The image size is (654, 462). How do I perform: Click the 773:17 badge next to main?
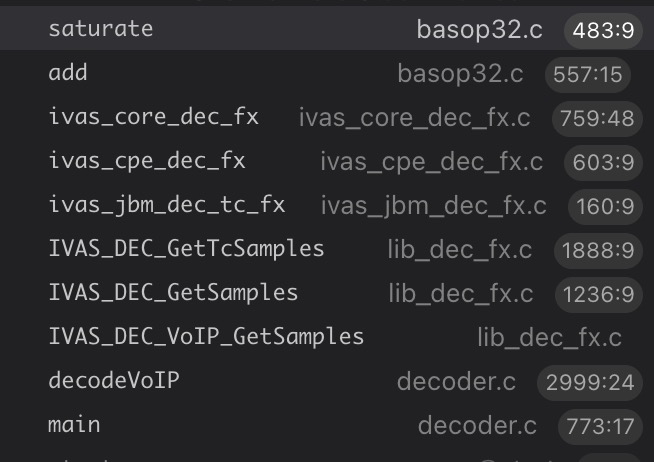[600, 426]
